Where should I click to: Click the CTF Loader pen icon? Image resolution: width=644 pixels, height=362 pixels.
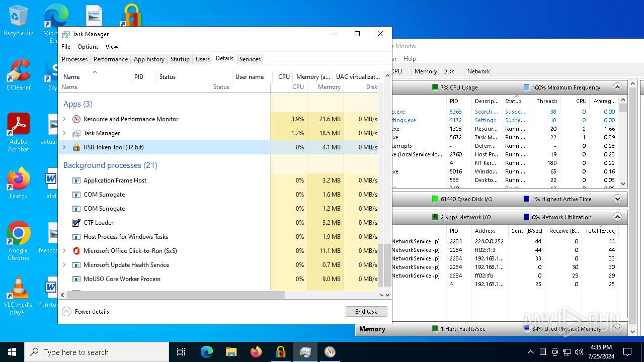click(76, 223)
